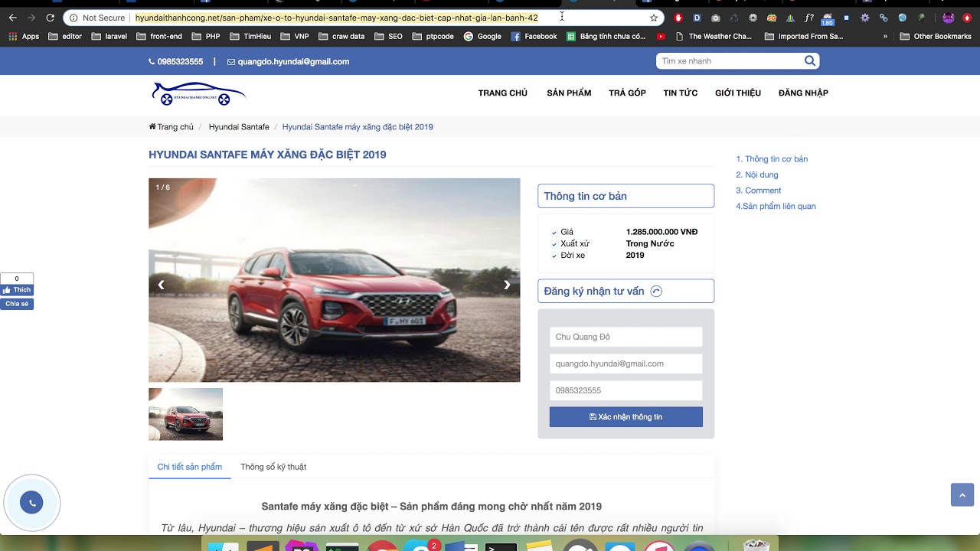The height and width of the screenshot is (551, 980).
Task: Focus the 0985323555 phone form field
Action: point(626,390)
